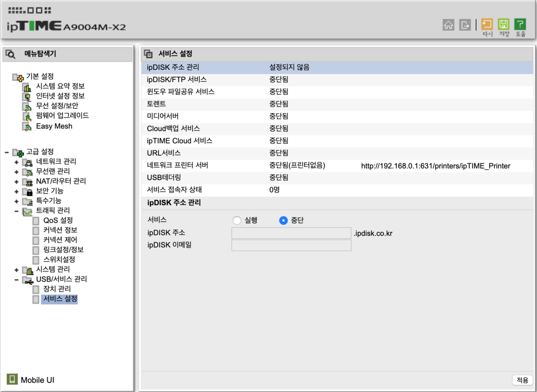Image resolution: width=537 pixels, height=392 pixels.
Task: Select the 윈도우 파일공유 서비스 row
Action: click(x=337, y=92)
